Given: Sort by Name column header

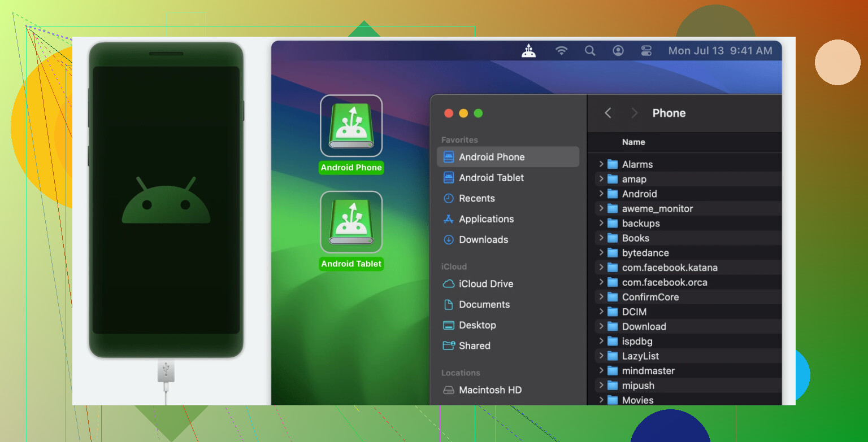Looking at the screenshot, I should coord(633,142).
